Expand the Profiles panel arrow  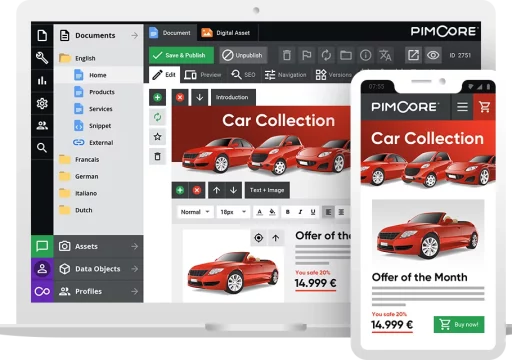pyautogui.click(x=134, y=291)
